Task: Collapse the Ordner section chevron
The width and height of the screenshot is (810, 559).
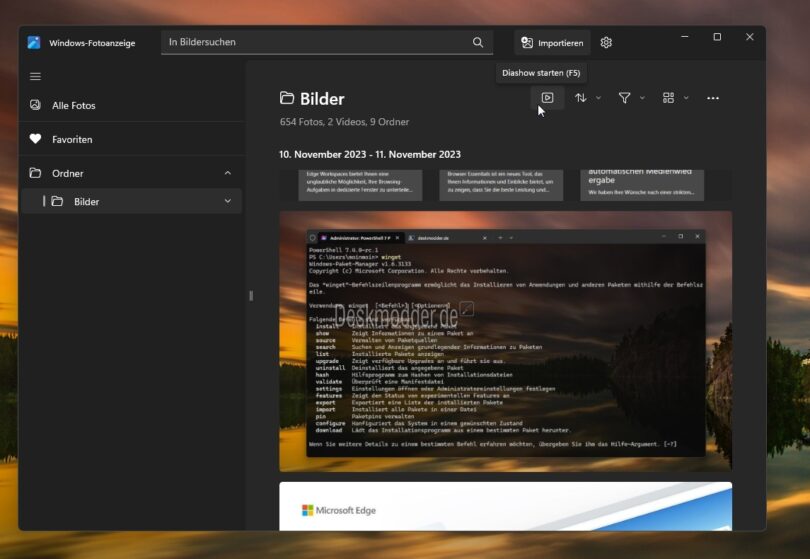Action: pos(227,173)
